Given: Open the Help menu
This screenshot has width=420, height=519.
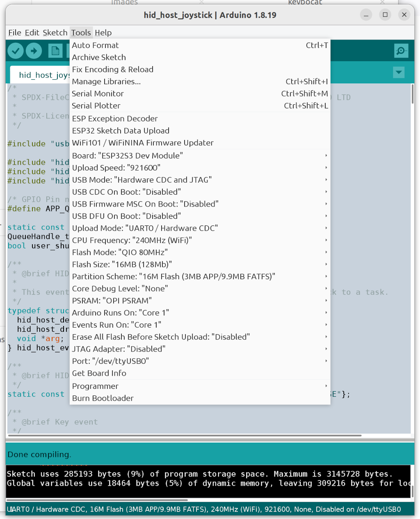Looking at the screenshot, I should click(103, 32).
